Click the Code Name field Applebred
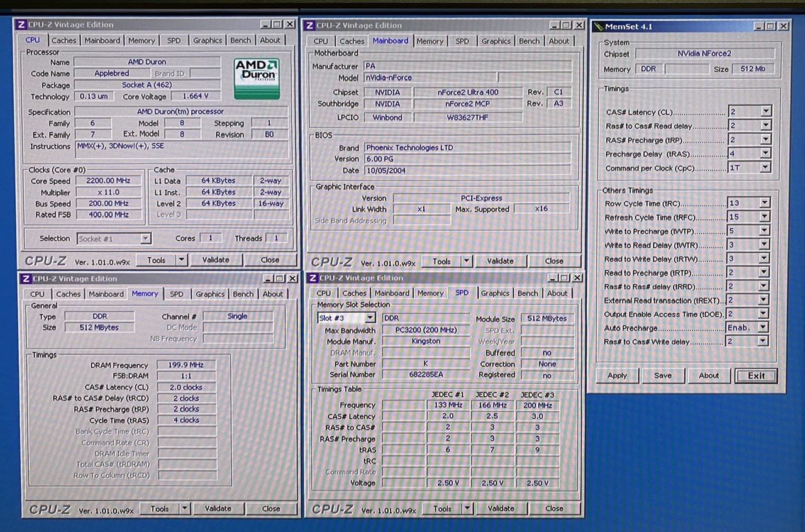The width and height of the screenshot is (805, 532). click(112, 74)
